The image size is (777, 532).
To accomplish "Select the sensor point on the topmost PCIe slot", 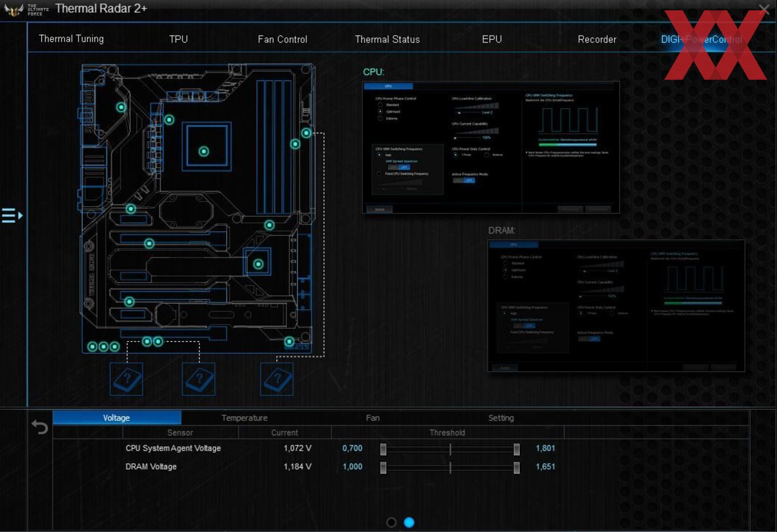I will pos(131,209).
